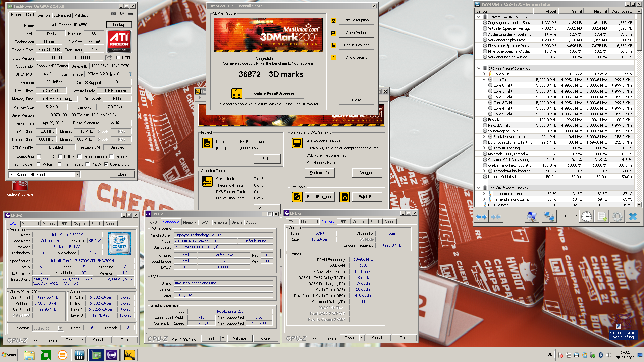Click HWiNFO clock reset icon
This screenshot has width=644, height=362.
coord(586,217)
